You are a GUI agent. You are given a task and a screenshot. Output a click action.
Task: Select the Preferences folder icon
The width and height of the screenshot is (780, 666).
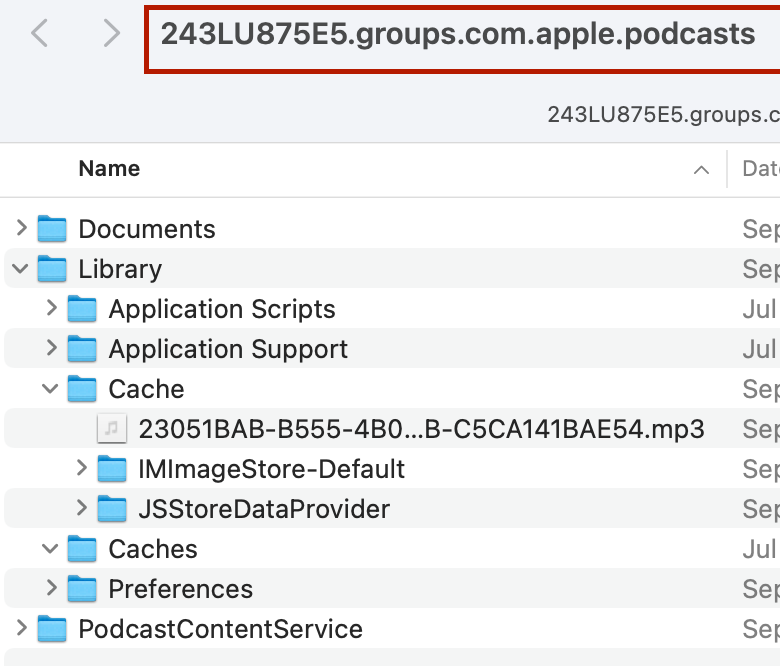tap(82, 588)
